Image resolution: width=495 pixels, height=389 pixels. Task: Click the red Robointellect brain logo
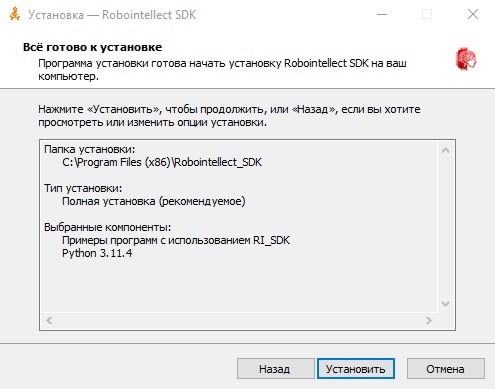pos(466,59)
